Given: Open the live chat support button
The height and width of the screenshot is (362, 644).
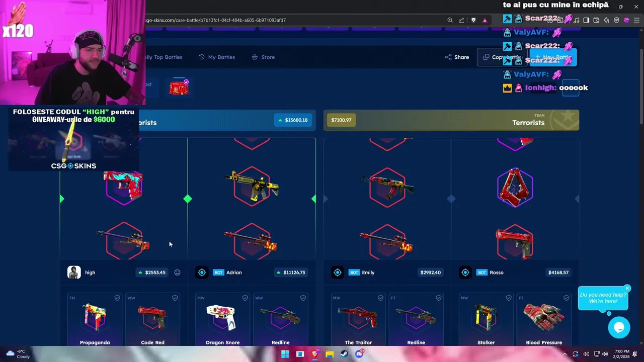Looking at the screenshot, I should point(619,328).
